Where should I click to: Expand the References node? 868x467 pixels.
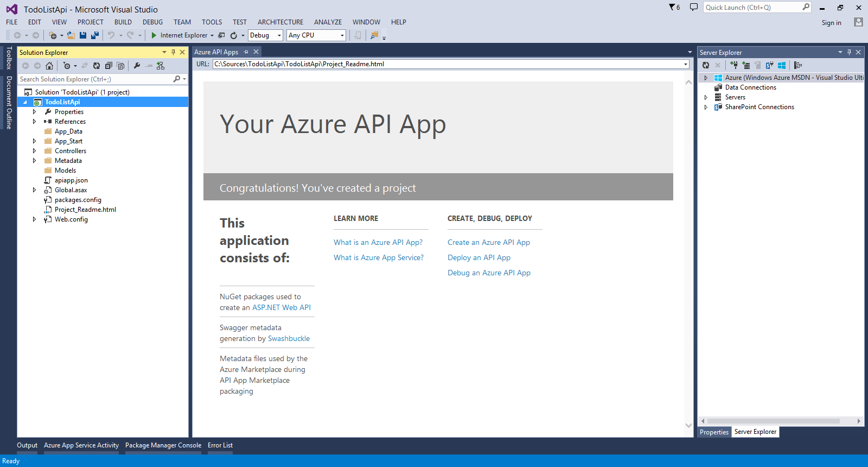pos(34,122)
